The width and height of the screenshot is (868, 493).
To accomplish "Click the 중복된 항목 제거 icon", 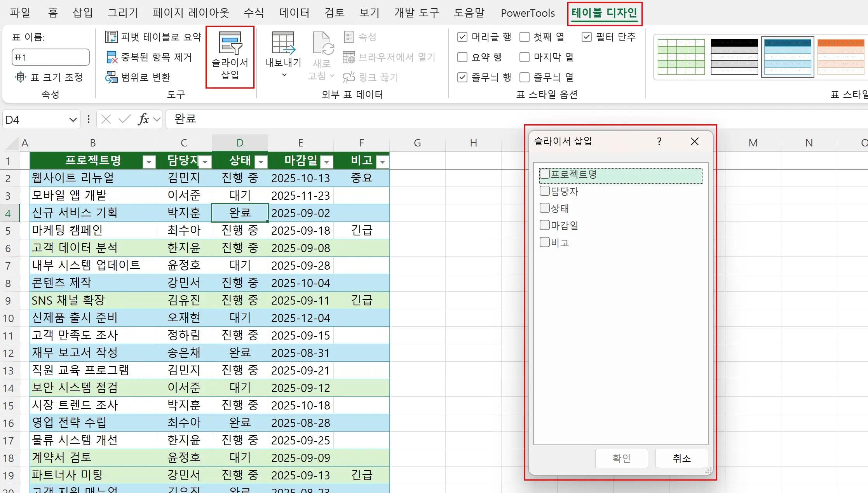I will [112, 57].
